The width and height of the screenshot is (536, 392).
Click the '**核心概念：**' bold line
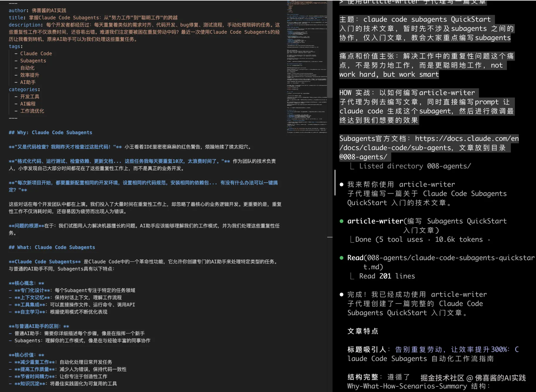[x=26, y=283]
